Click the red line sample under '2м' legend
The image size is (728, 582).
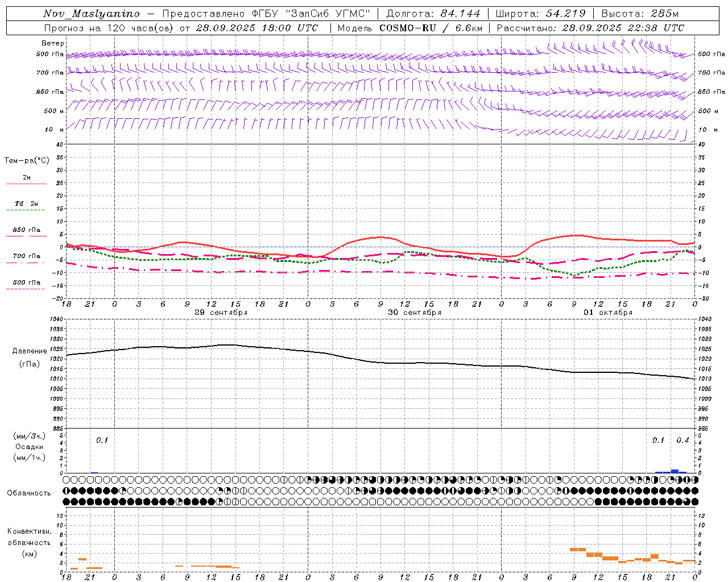coord(26,184)
